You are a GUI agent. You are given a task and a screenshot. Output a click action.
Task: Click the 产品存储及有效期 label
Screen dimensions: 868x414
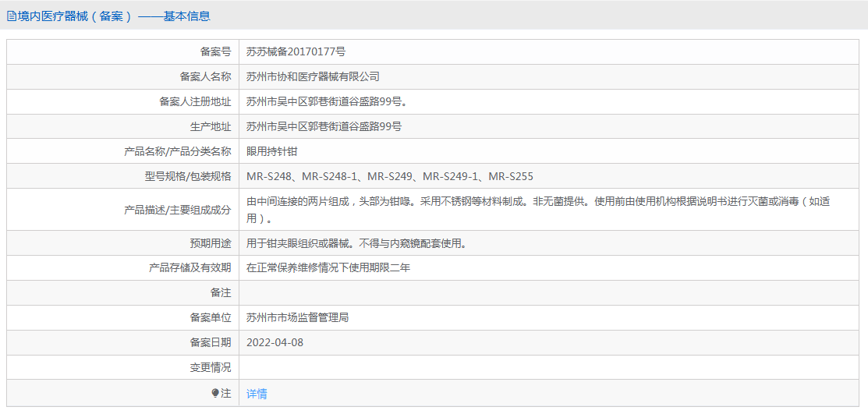coord(190,268)
